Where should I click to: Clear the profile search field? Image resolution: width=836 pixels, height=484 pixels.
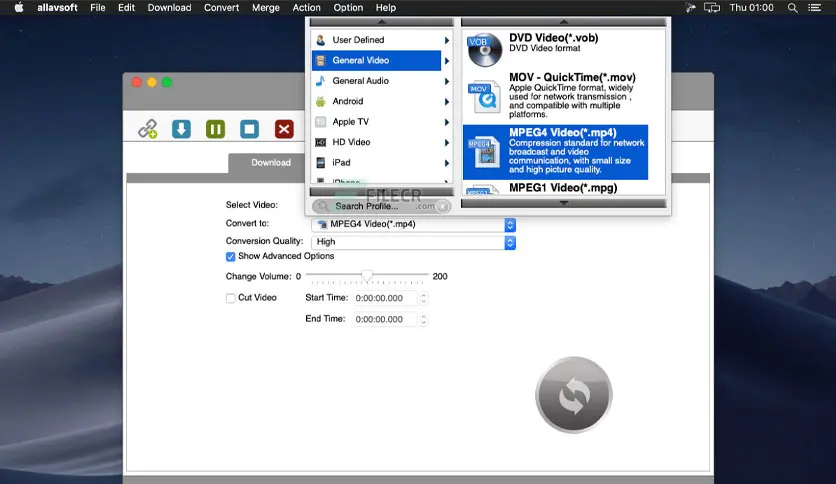point(443,206)
